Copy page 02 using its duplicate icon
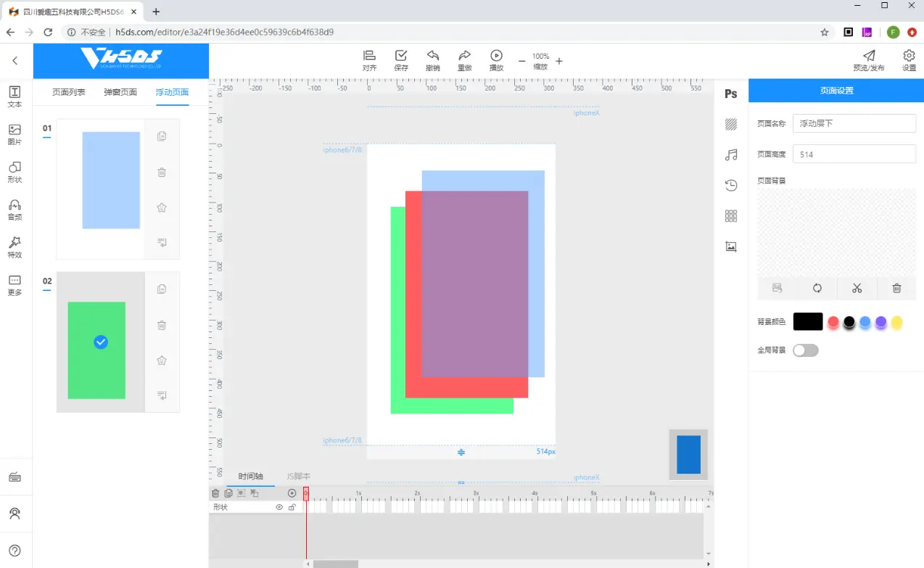924x568 pixels. 162,289
